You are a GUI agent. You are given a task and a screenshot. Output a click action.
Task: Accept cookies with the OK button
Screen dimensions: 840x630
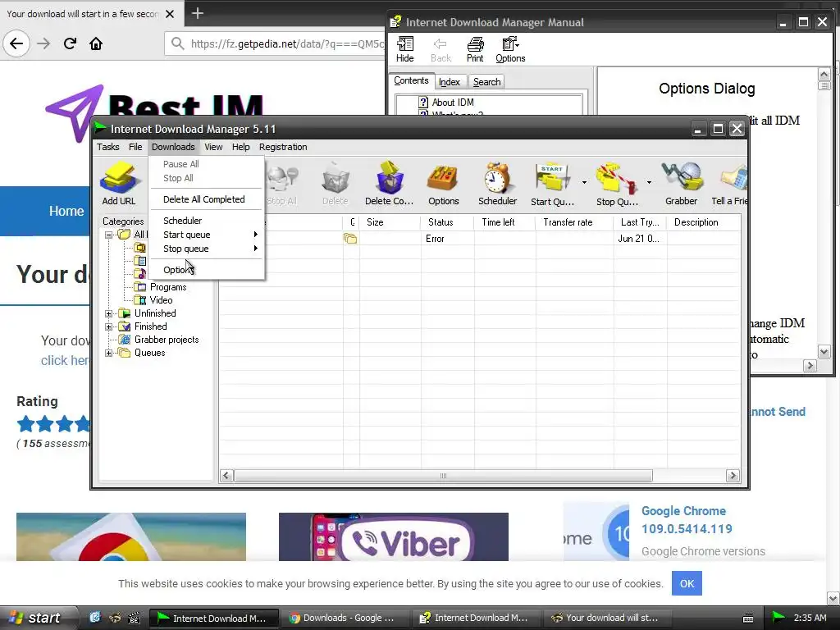[687, 583]
